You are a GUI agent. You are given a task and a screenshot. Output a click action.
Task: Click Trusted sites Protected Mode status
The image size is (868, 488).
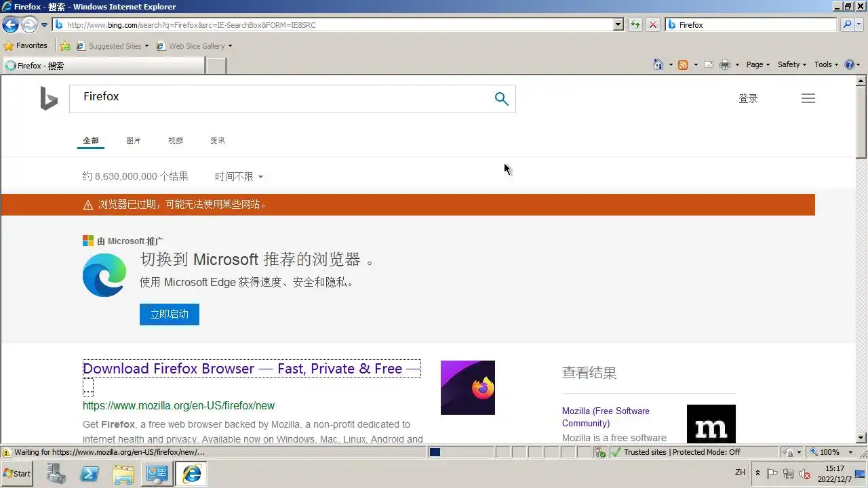(682, 452)
